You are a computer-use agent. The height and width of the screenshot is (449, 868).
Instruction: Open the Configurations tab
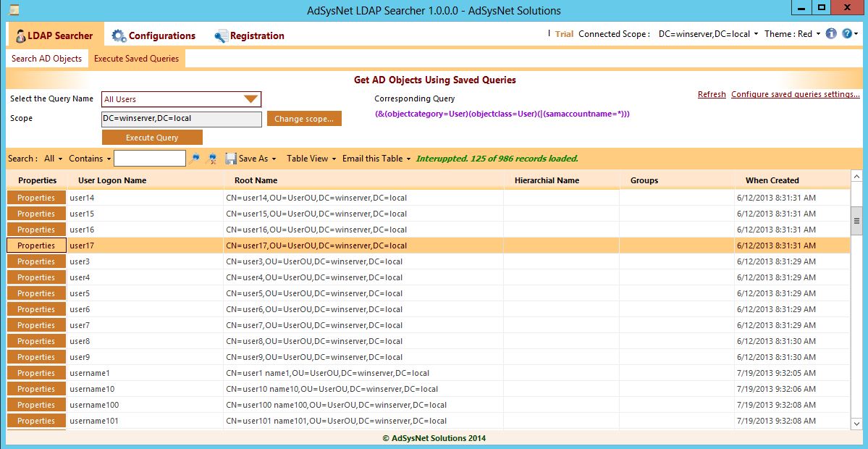[x=153, y=35]
